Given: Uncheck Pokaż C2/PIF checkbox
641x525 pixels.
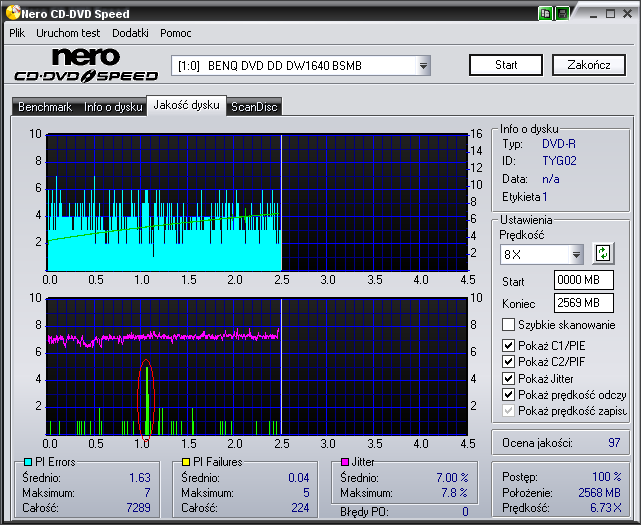Looking at the screenshot, I should point(508,361).
